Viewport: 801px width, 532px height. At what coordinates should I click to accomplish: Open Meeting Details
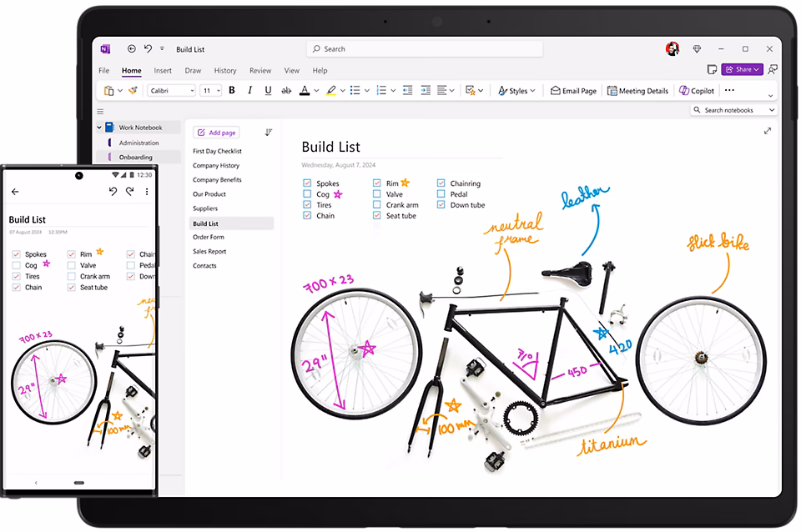coord(637,90)
